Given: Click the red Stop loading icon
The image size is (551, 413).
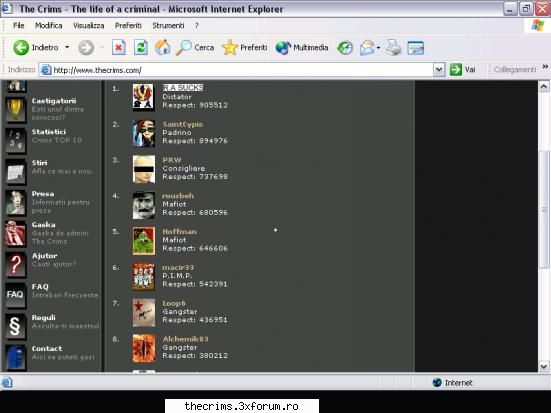Looking at the screenshot, I should (119, 47).
